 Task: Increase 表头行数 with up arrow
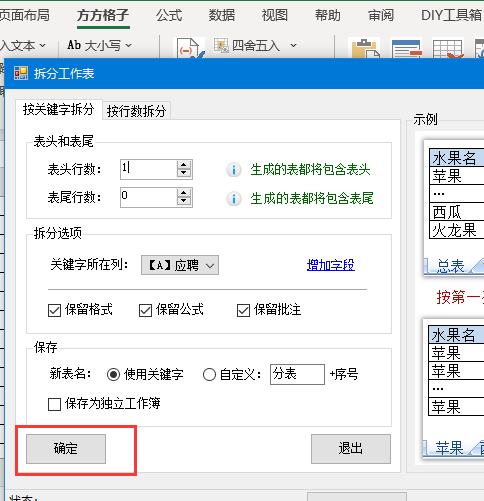[184, 165]
